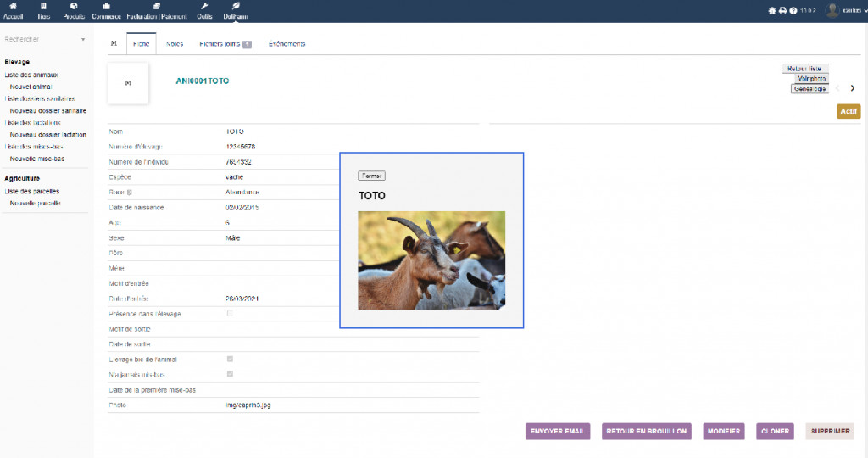Open the Evénements tab
868x458 pixels.
(x=287, y=44)
